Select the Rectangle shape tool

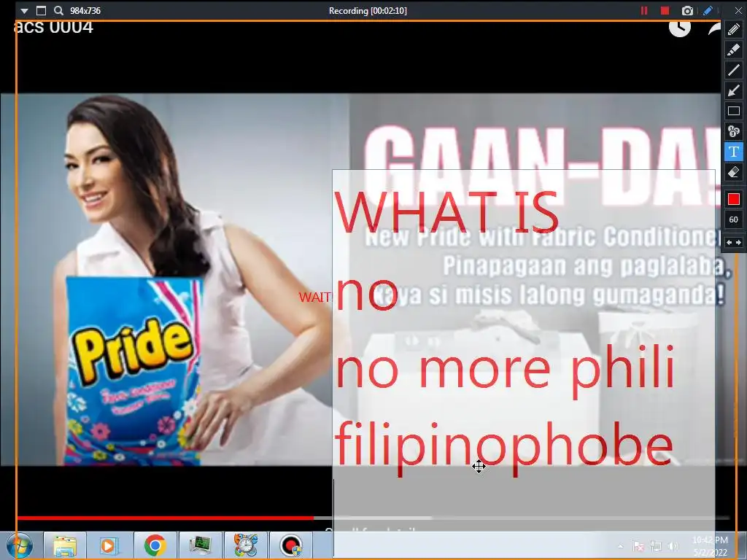(x=734, y=112)
